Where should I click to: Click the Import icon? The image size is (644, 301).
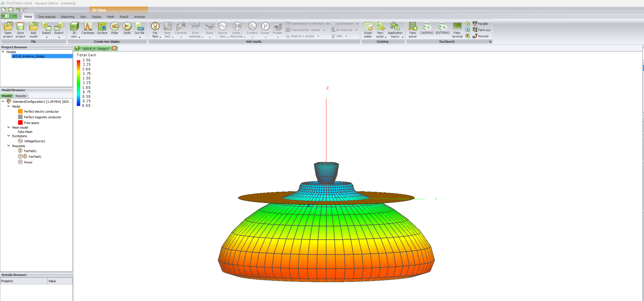[46, 30]
